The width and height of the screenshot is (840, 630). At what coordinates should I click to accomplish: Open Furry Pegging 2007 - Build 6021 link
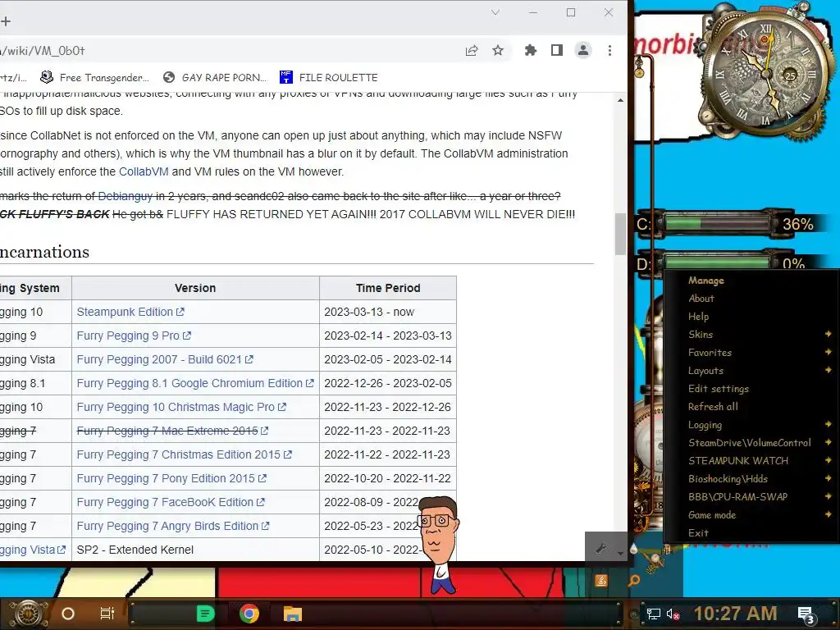tap(164, 359)
